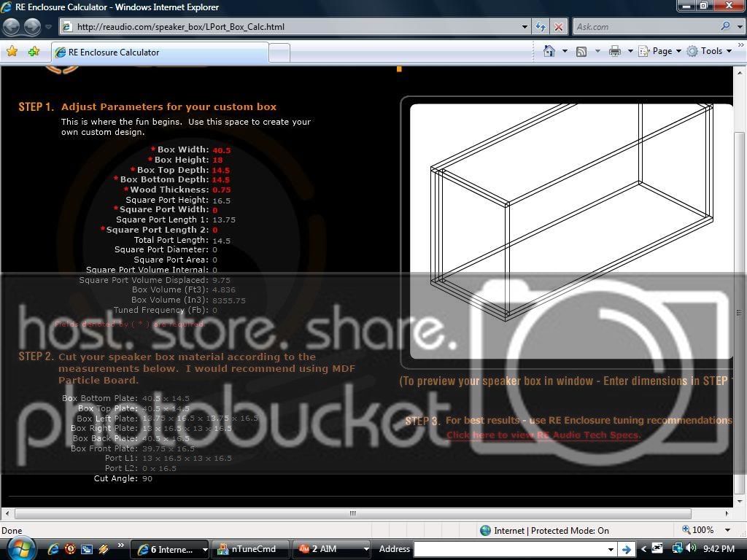Expand the zoom level dropdown arrow
The height and width of the screenshot is (560, 747).
727,530
